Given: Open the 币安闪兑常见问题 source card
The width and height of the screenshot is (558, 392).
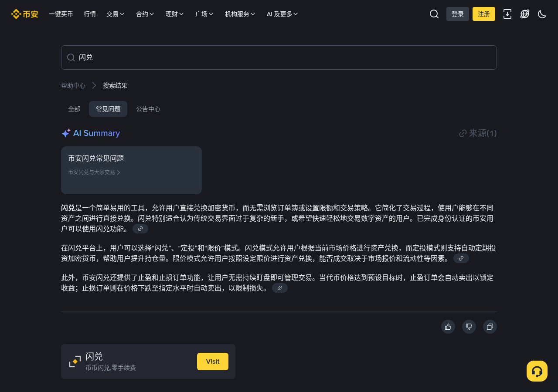Looking at the screenshot, I should 131,170.
